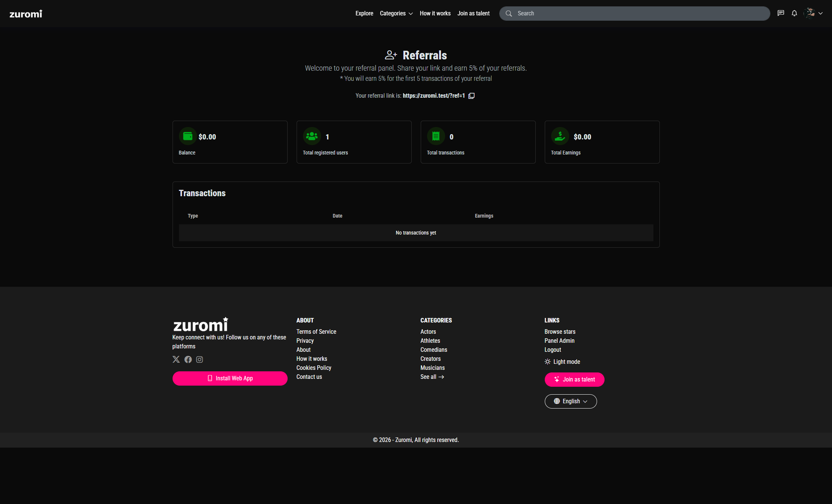
Task: Open How it works in navbar
Action: pyautogui.click(x=435, y=14)
